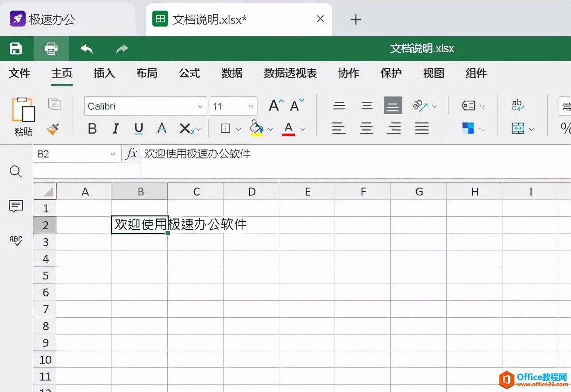This screenshot has width=571, height=392.
Task: Open comments panel in left sidebar
Action: point(16,206)
